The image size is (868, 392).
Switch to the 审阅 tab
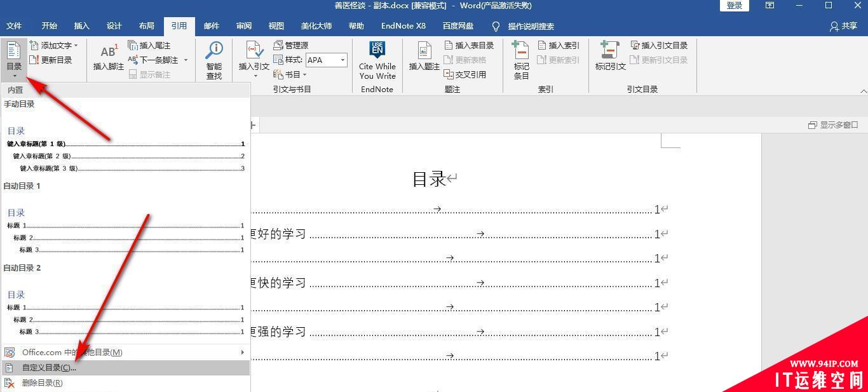[x=243, y=26]
